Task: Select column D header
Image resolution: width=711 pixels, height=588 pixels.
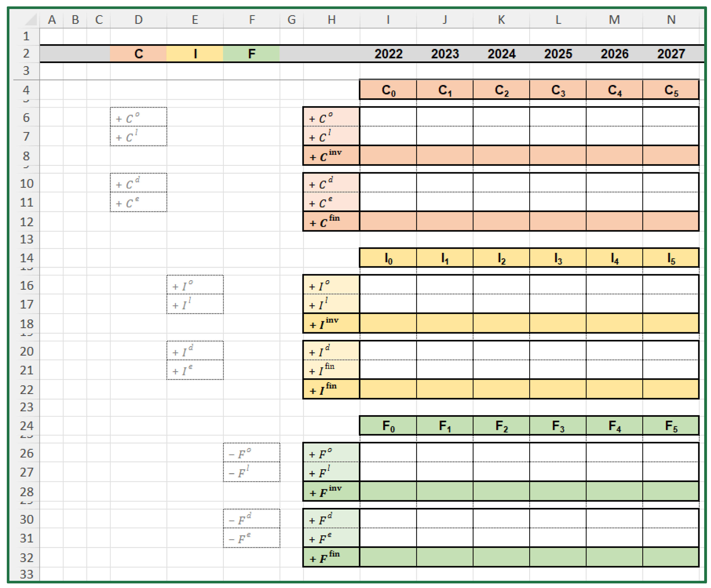Action: pos(138,20)
